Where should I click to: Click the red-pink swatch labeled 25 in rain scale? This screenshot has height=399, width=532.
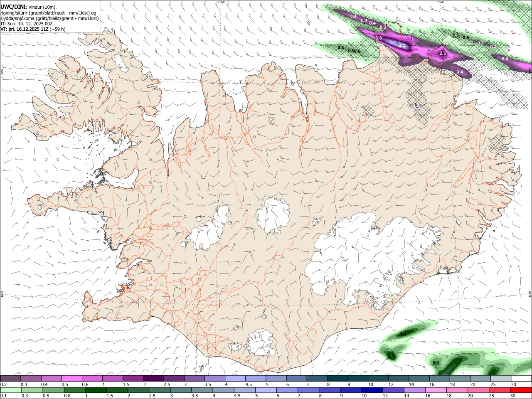[x=500, y=390]
